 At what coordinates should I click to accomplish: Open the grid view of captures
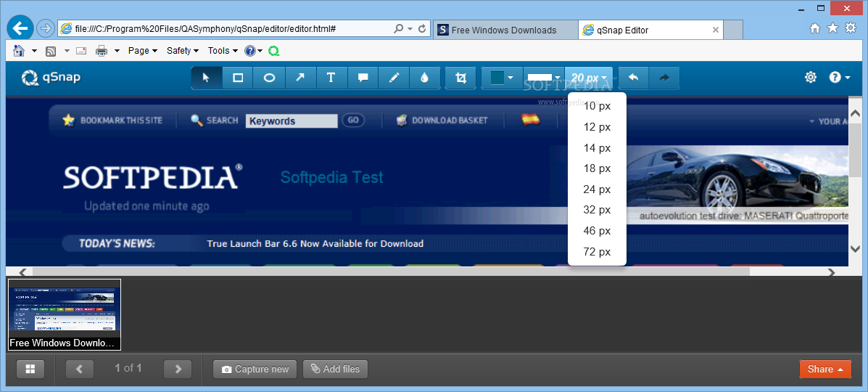[30, 369]
